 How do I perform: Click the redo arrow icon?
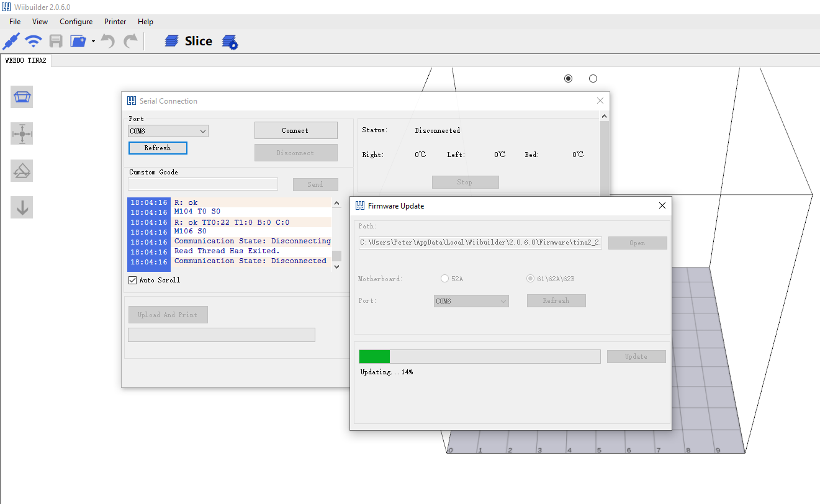[x=130, y=41]
